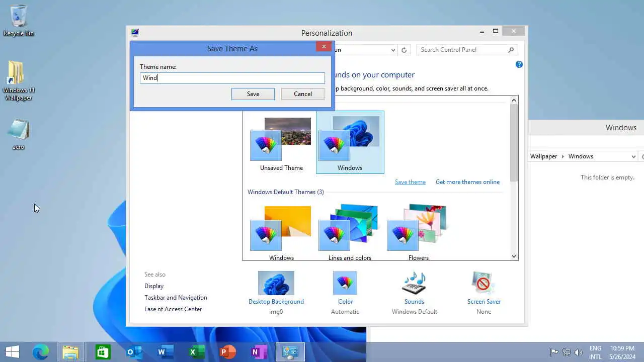
Task: Click the Windows breadcrumb in Explorer window
Action: (581, 156)
